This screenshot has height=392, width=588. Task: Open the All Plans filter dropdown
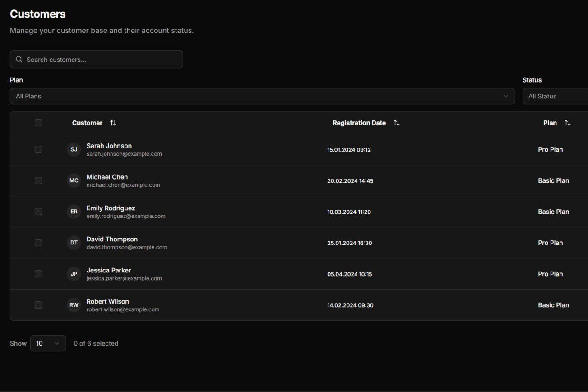point(262,96)
